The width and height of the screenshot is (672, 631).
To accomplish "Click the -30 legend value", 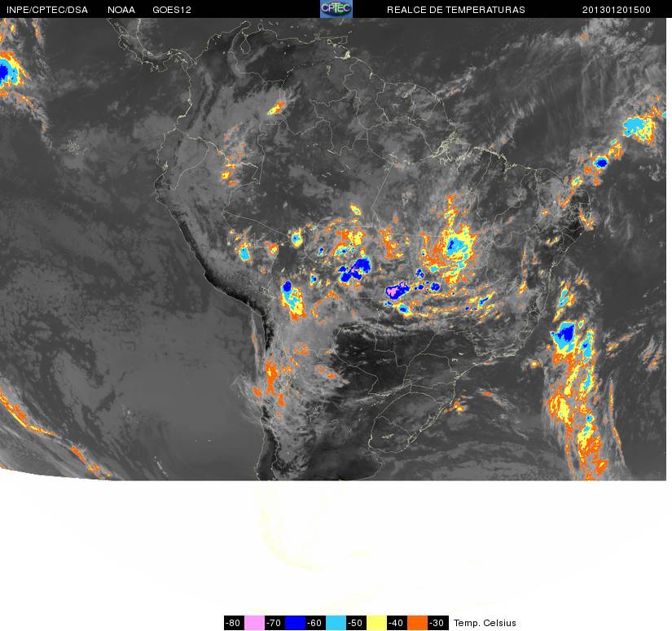I will point(438,623).
